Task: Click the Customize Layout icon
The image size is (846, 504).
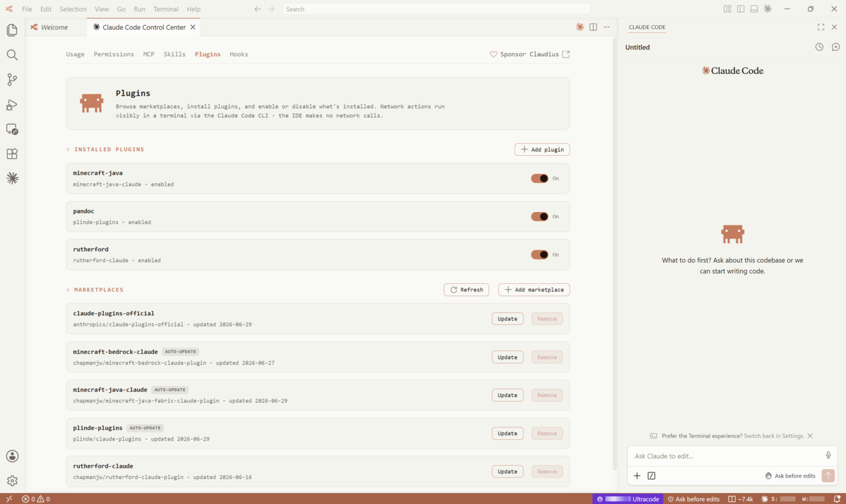Action: coord(727,9)
